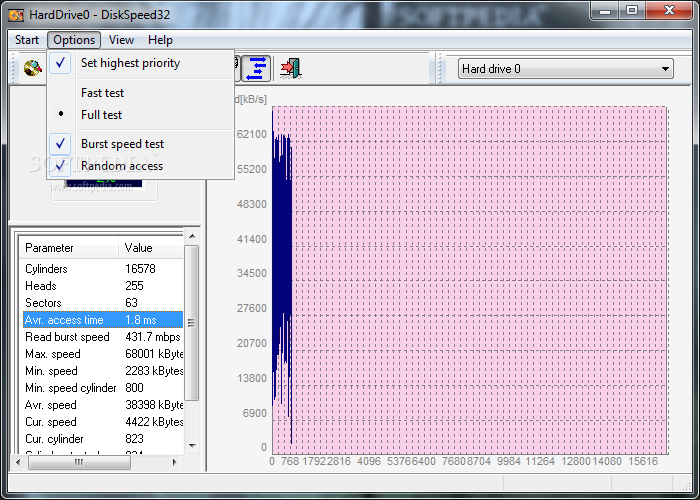Click the Parameter column header
This screenshot has width=700, height=500.
click(x=69, y=248)
